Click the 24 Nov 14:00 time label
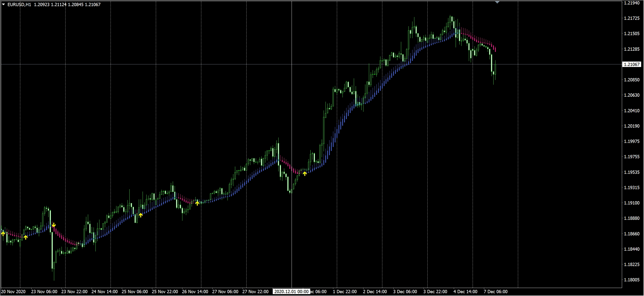644x296 pixels. [x=104, y=292]
